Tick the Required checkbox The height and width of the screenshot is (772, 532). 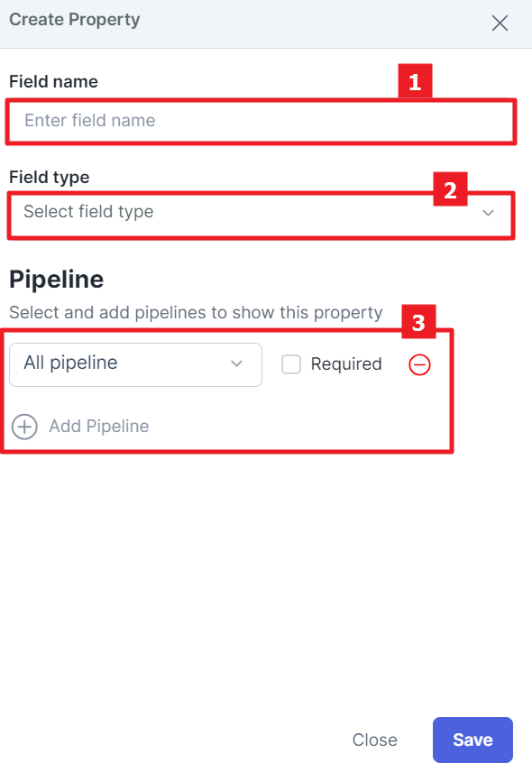pos(291,365)
